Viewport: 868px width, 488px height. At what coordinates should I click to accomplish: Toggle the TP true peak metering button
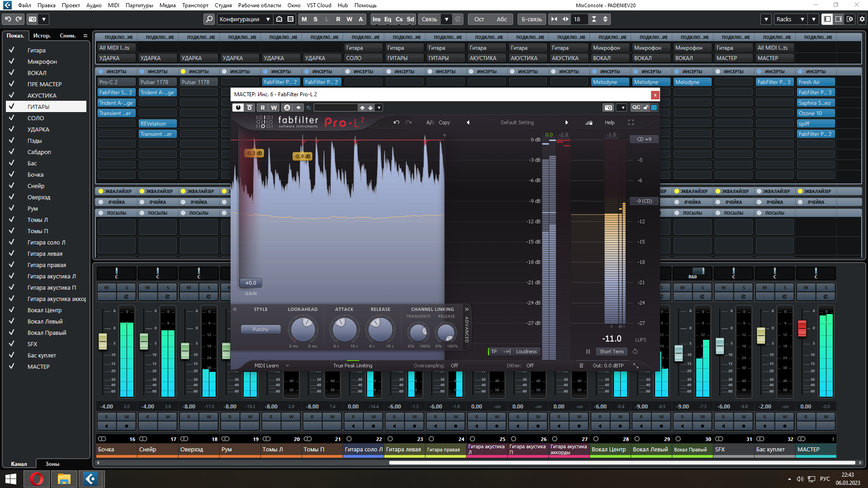pos(494,352)
